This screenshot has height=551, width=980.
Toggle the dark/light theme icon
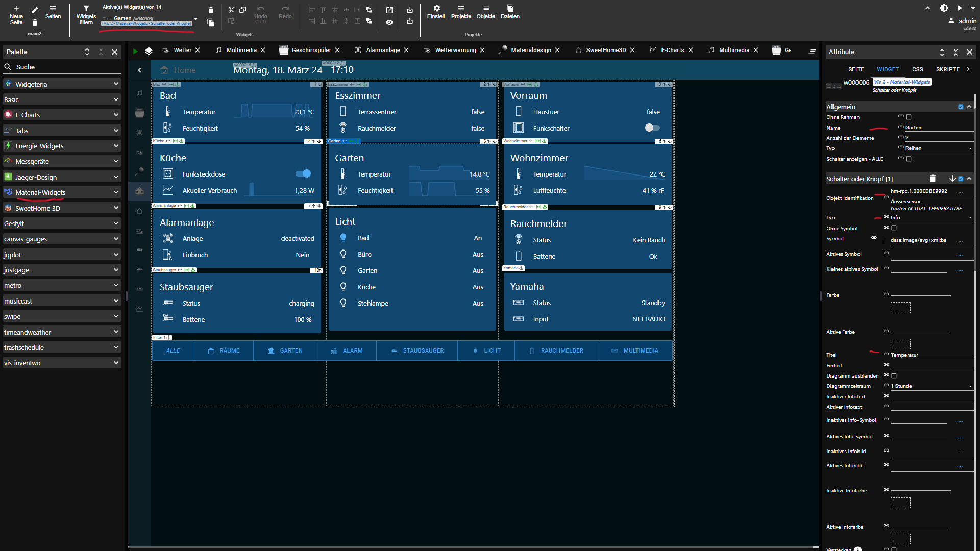pyautogui.click(x=944, y=8)
